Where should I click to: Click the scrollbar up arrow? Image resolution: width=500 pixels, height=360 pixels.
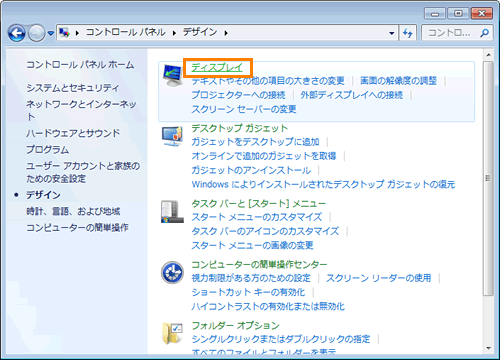[488, 55]
